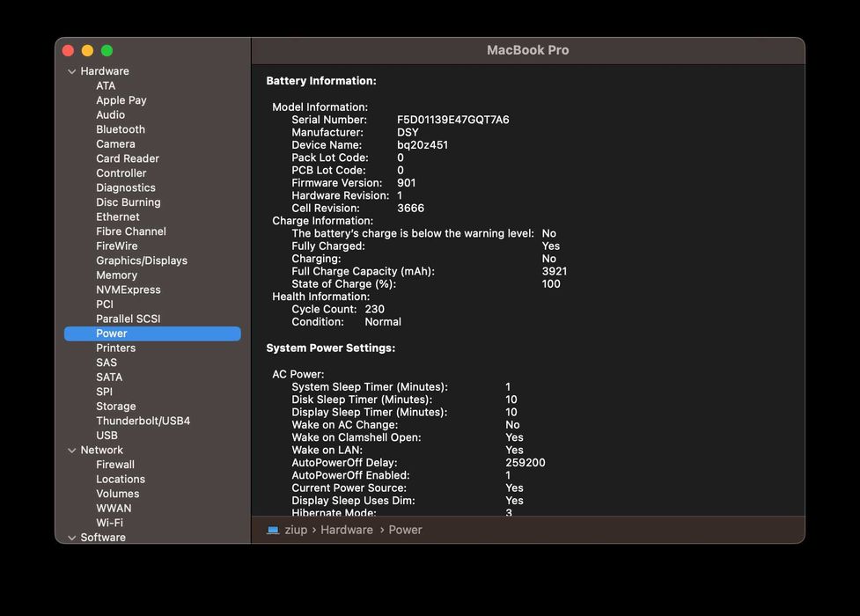The width and height of the screenshot is (860, 616).
Task: Click Hardware in the path bar
Action: 347,530
